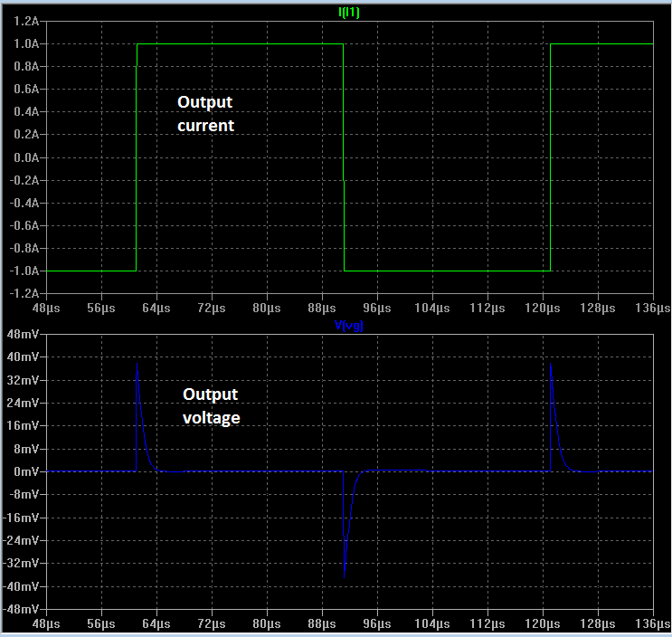Click the -40mV tick label on the voltage axis
The height and width of the screenshot is (637, 672).
point(21,586)
